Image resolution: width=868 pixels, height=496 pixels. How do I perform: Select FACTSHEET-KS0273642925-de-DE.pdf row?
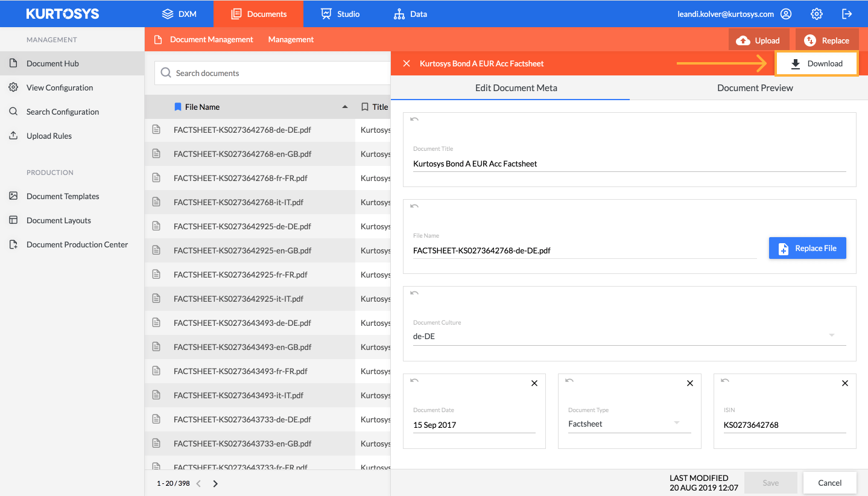click(268, 226)
